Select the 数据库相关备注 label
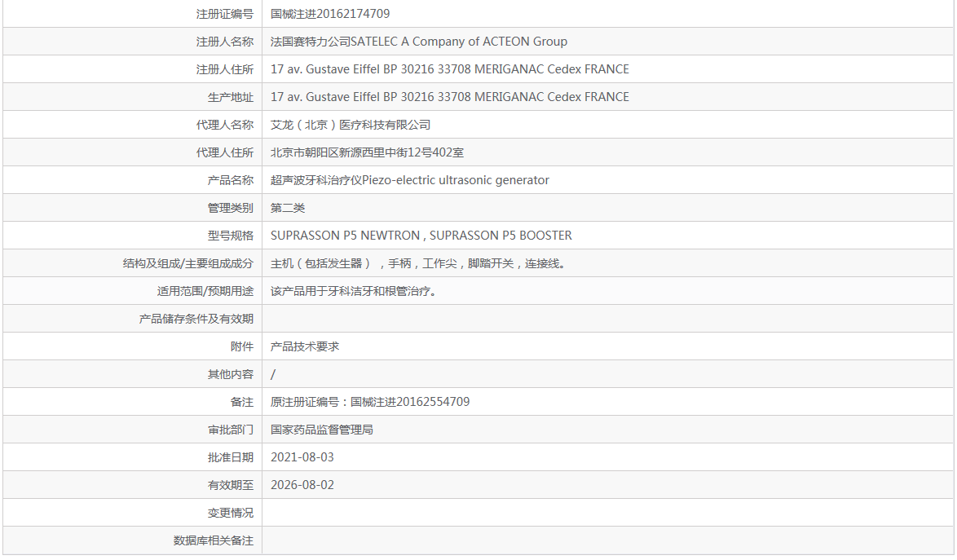957x560 pixels. coord(214,540)
